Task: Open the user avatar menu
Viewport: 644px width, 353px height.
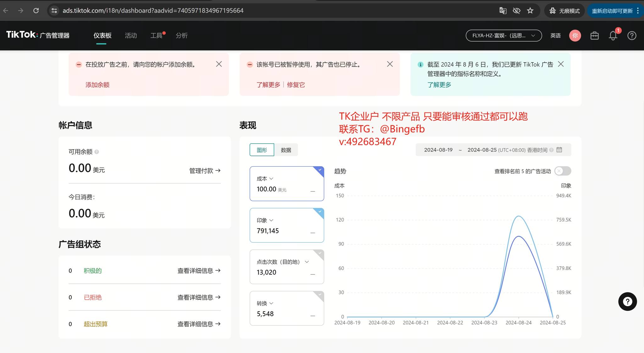Action: 575,36
